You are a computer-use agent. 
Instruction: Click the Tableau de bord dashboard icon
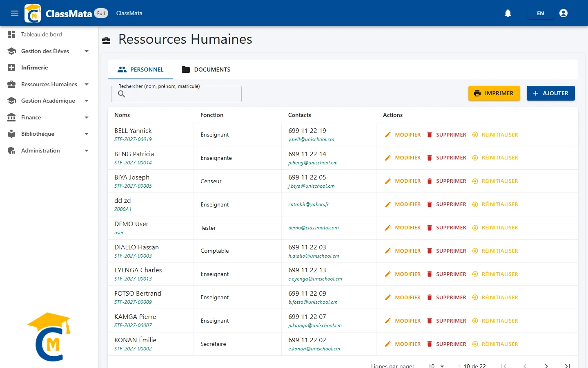11,34
